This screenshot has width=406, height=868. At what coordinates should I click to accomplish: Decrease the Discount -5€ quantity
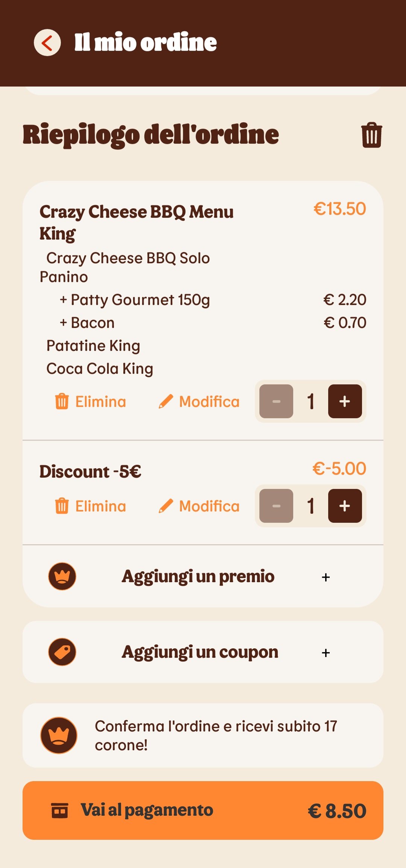click(x=276, y=506)
